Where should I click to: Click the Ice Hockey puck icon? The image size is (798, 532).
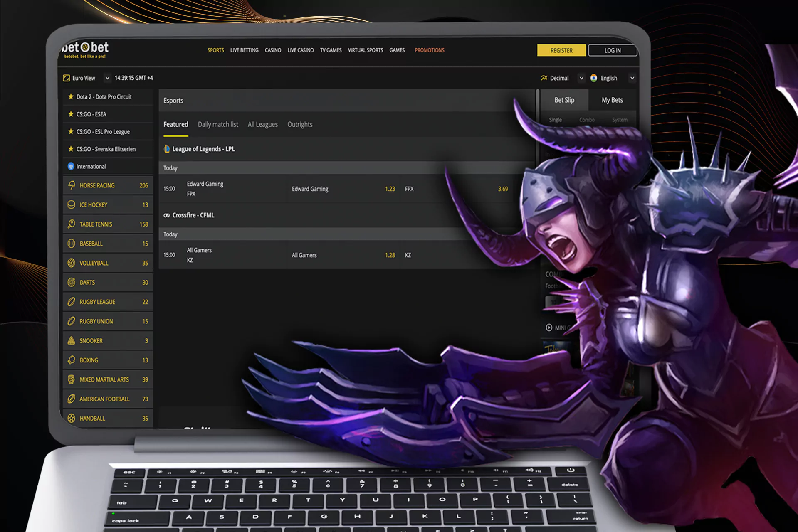[x=72, y=204]
